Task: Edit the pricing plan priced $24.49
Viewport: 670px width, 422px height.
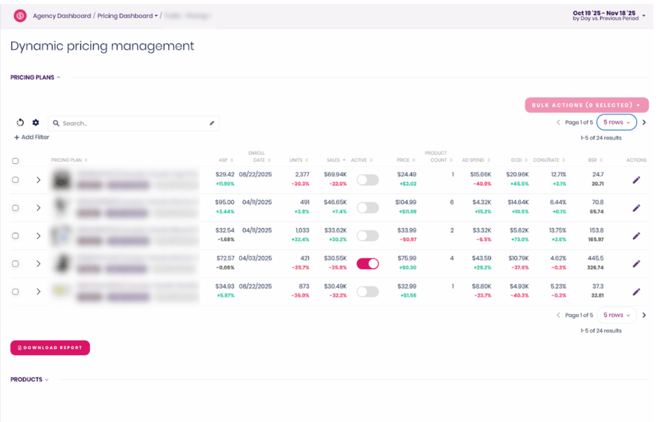Action: [x=636, y=180]
